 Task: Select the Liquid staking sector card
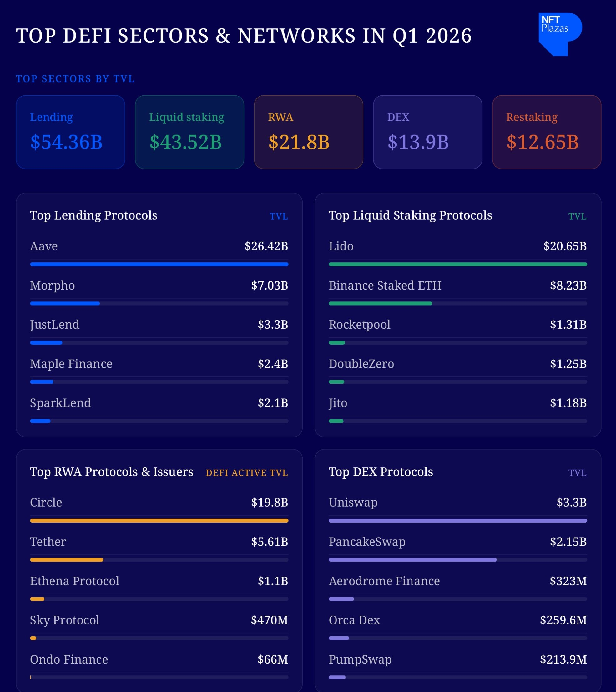point(189,132)
